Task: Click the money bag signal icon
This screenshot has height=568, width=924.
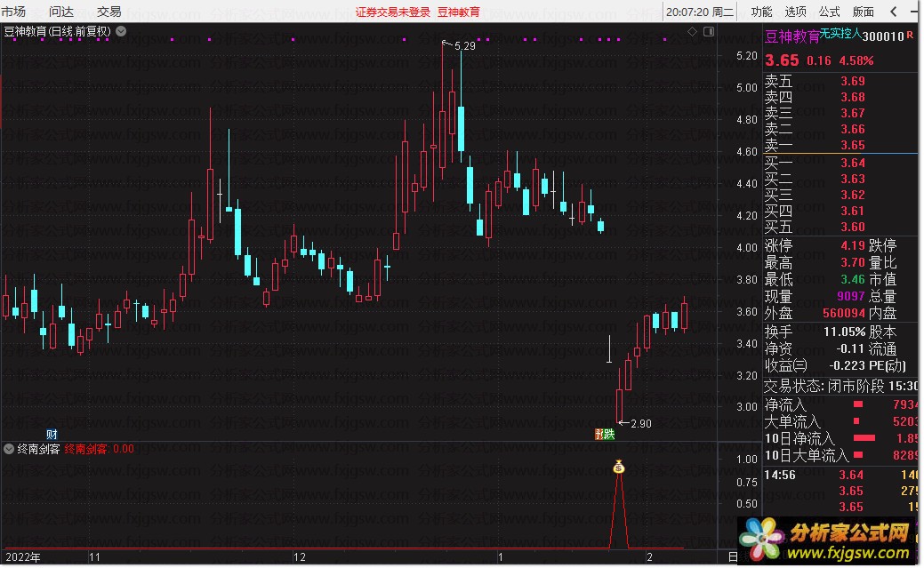Action: click(x=618, y=468)
